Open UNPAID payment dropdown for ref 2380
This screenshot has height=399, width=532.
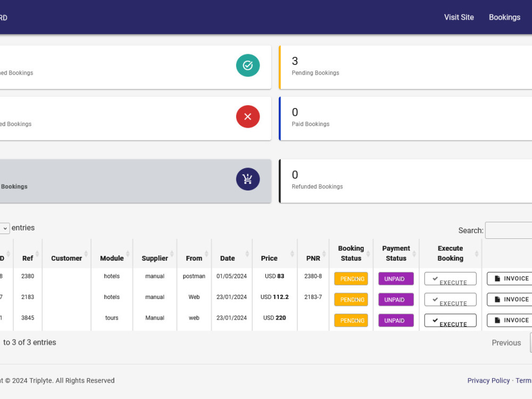[x=396, y=279]
